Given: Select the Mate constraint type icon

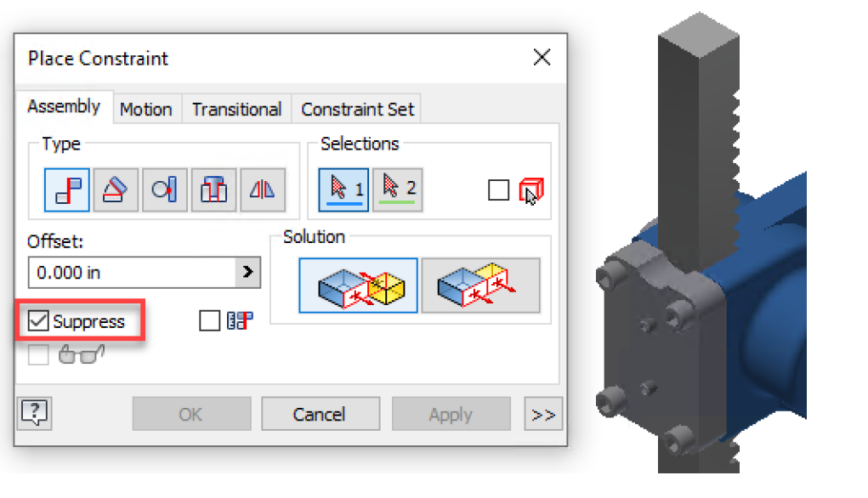Looking at the screenshot, I should click(67, 190).
